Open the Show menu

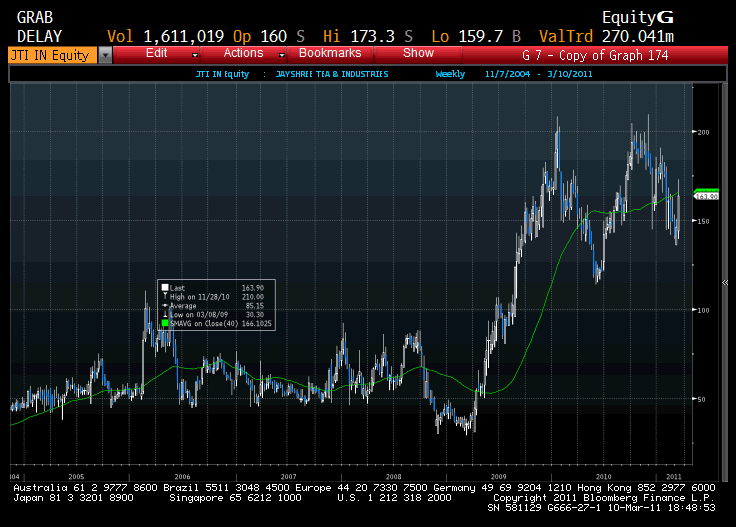pos(418,53)
